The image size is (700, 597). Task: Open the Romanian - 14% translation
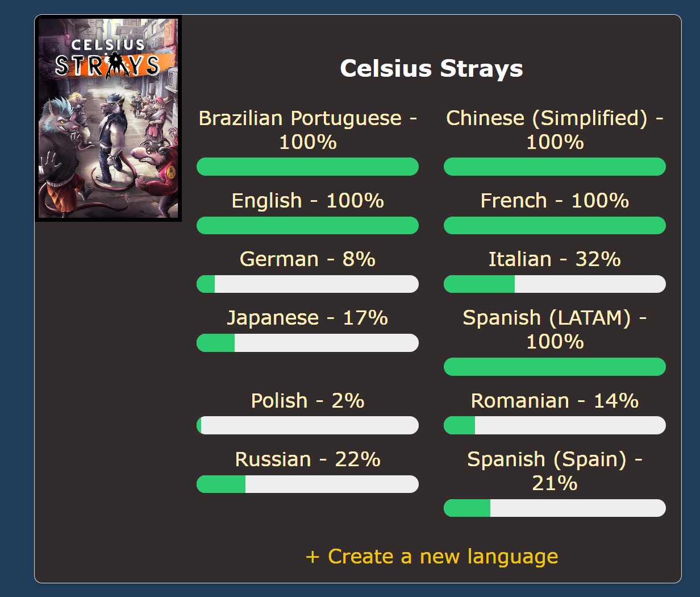555,400
